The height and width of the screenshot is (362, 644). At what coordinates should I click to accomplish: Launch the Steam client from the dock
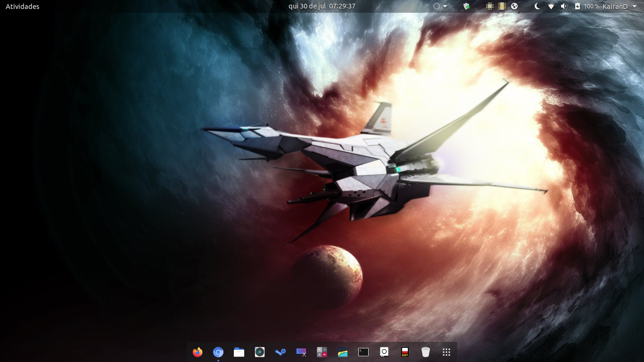281,352
